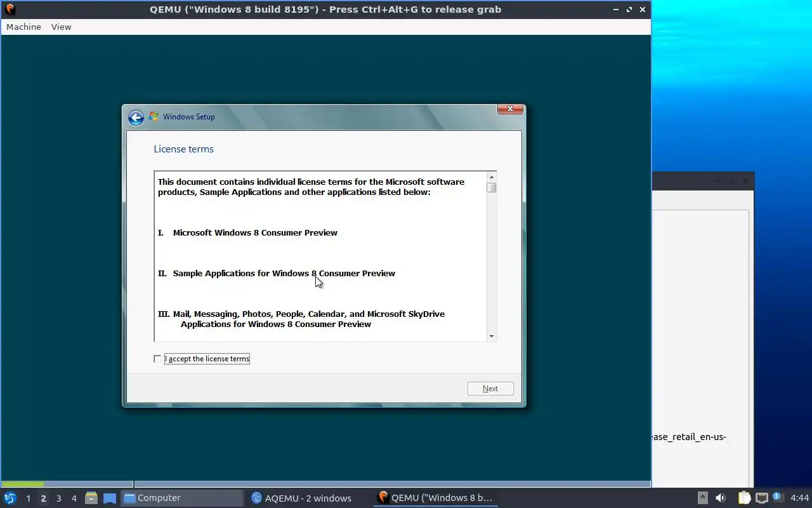Screen dimensions: 812x508
Task: Click the Next button in Windows Setup
Action: 490,389
